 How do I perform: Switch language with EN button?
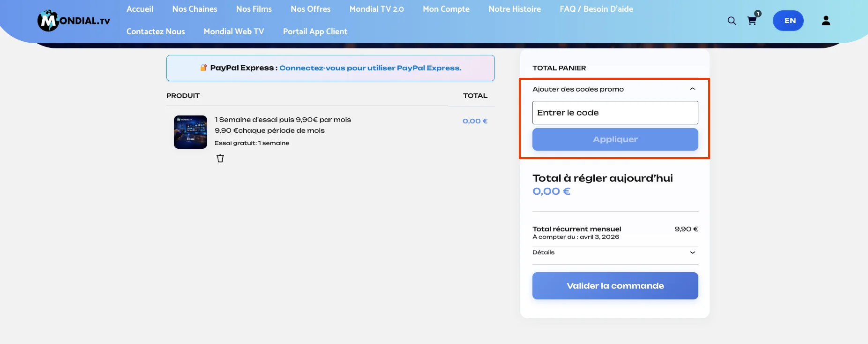click(x=788, y=21)
